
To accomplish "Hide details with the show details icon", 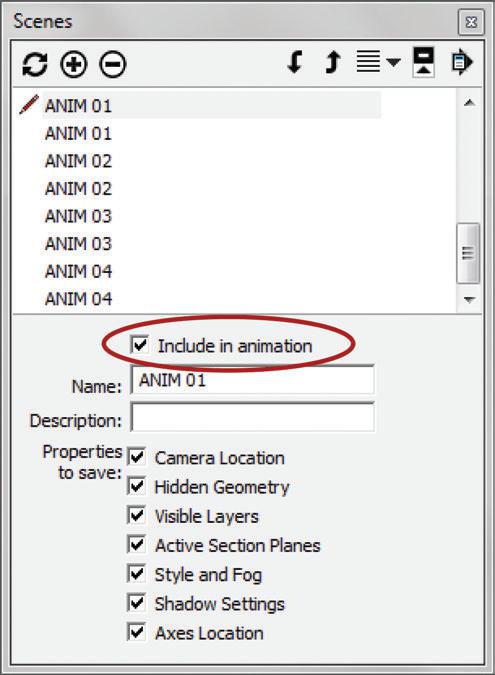I will pyautogui.click(x=423, y=62).
